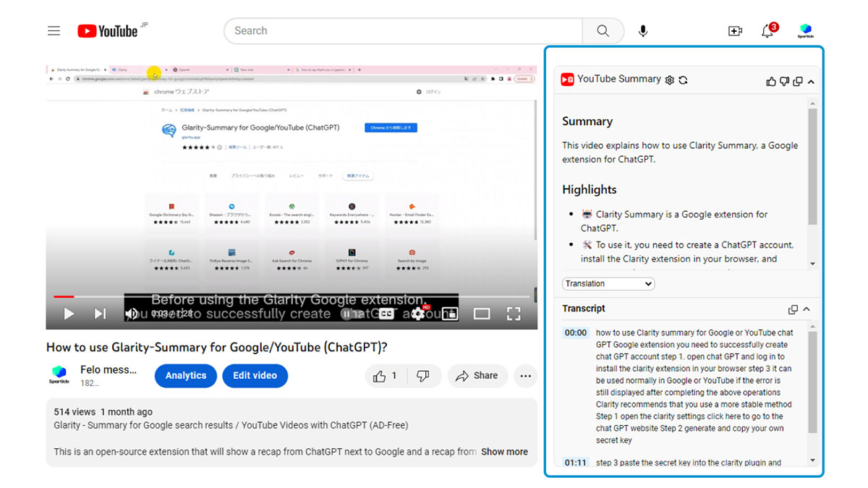
Task: Open the YouTube Summary settings gear
Action: [670, 80]
